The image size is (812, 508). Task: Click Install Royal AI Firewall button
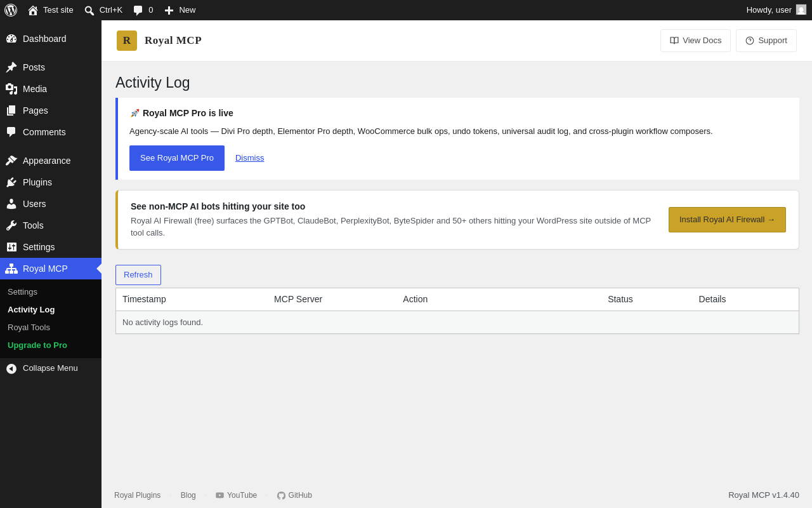click(x=727, y=220)
